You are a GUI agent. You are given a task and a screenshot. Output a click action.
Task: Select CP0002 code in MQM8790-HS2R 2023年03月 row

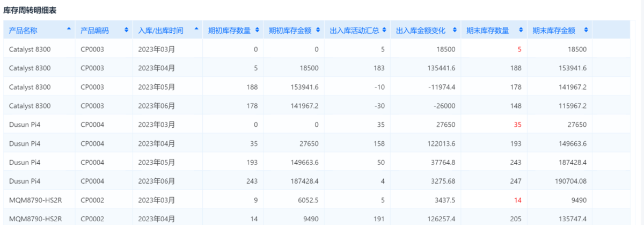tap(92, 200)
